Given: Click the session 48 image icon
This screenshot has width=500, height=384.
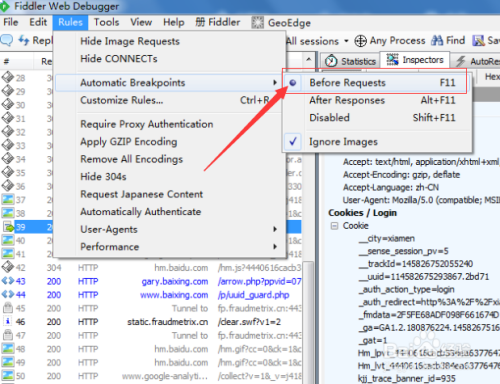Looking at the screenshot, I should coord(8,349).
